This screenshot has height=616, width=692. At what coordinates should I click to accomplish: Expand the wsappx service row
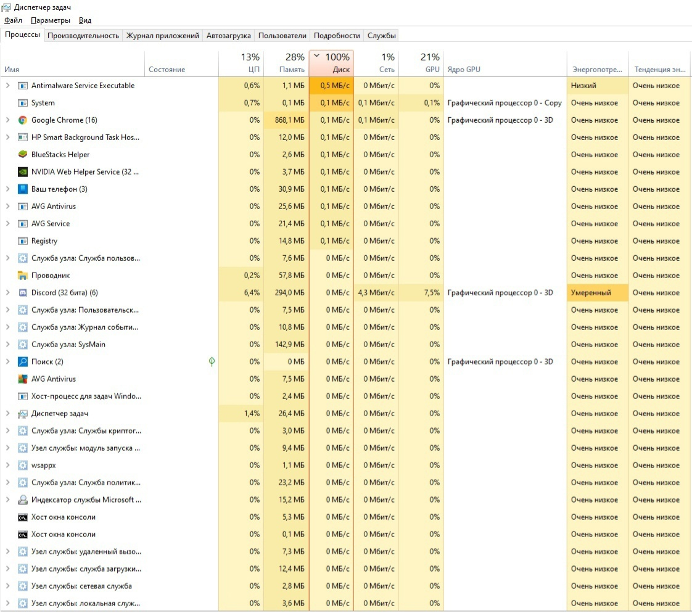7,465
